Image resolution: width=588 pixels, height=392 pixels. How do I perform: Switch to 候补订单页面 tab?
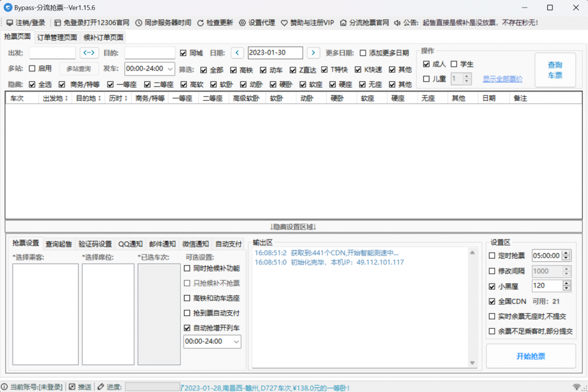tap(103, 37)
